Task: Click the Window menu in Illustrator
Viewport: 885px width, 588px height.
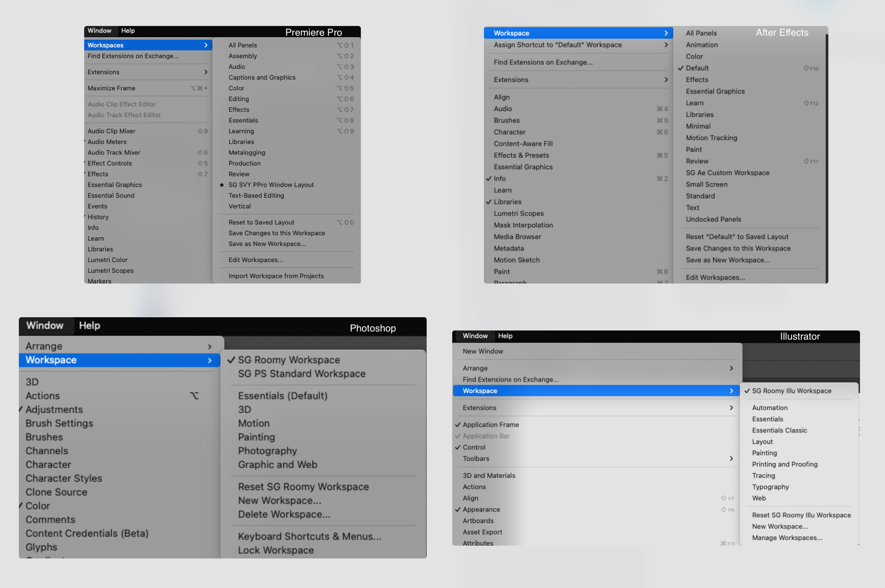Action: click(474, 336)
